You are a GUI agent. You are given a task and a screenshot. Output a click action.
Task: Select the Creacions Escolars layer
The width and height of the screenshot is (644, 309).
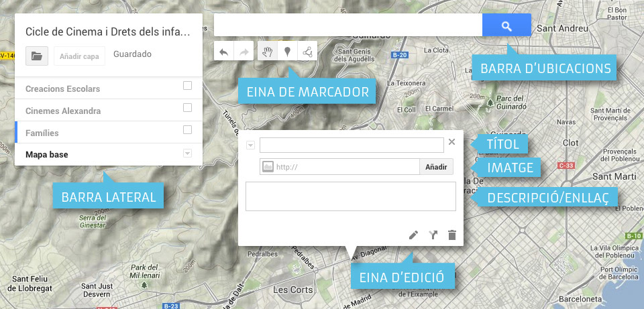(62, 88)
